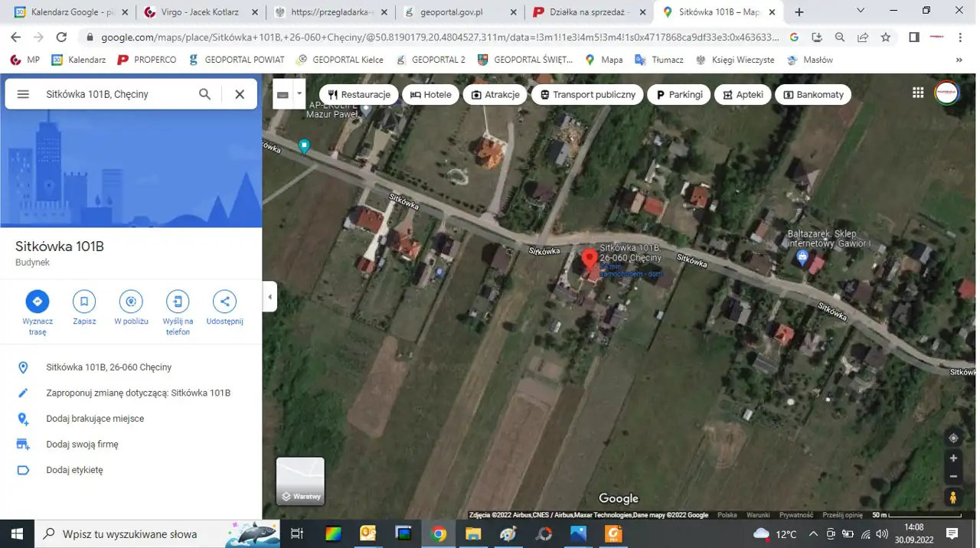Click the Wyznacz trasę directions icon
The image size is (980, 548).
(x=37, y=302)
